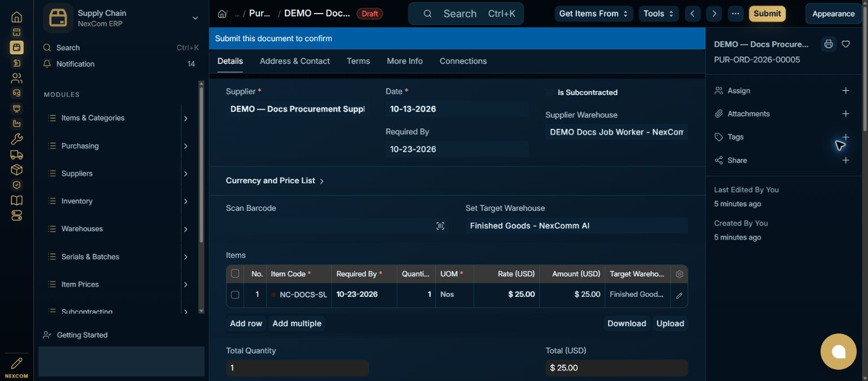Viewport: 868px width, 381px height.
Task: Expand Items & Categories module
Action: tap(185, 118)
